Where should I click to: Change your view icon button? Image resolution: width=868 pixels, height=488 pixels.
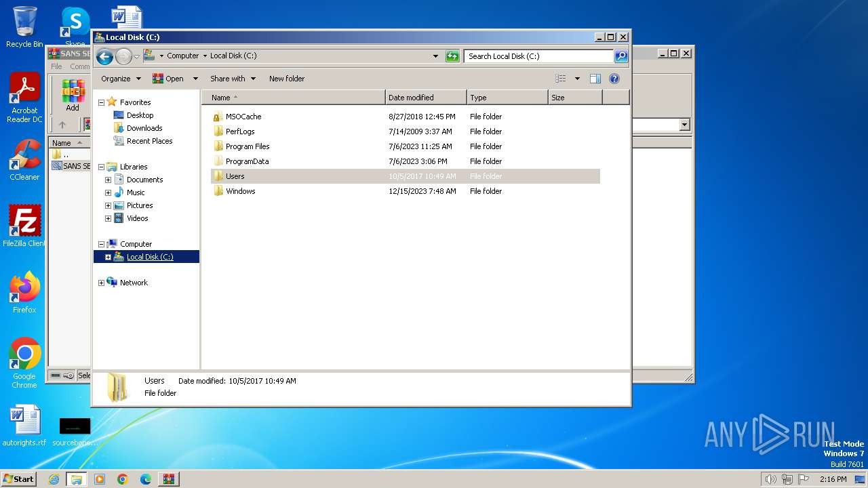coord(560,79)
